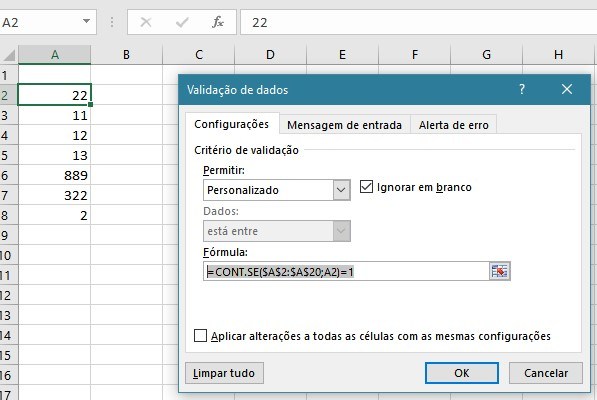
Task: Select cell containing 322
Action: (54, 195)
